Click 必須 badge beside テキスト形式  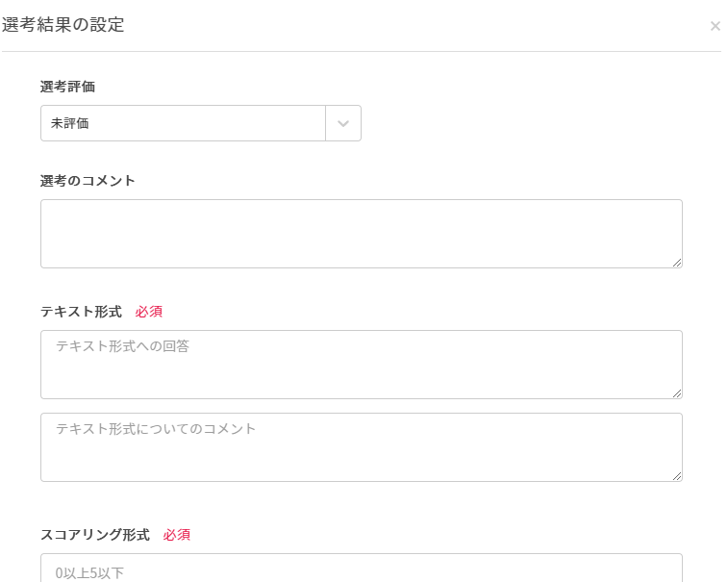point(149,312)
